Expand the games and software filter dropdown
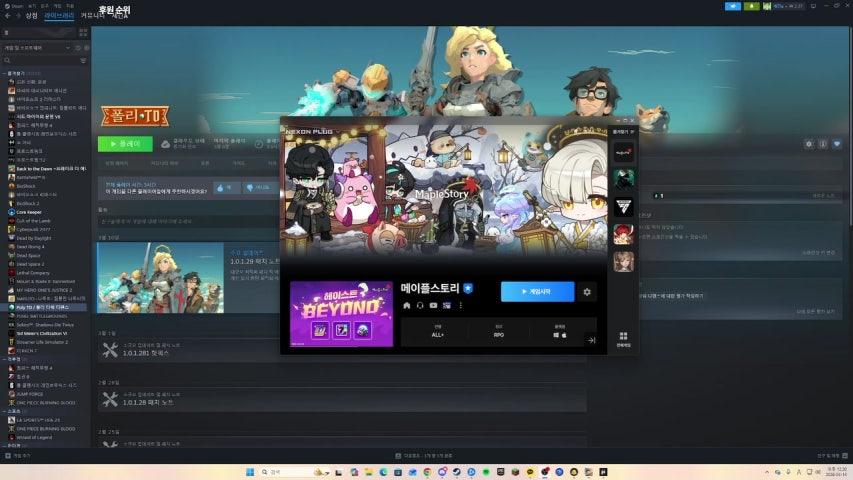The width and height of the screenshot is (853, 480). [x=37, y=48]
